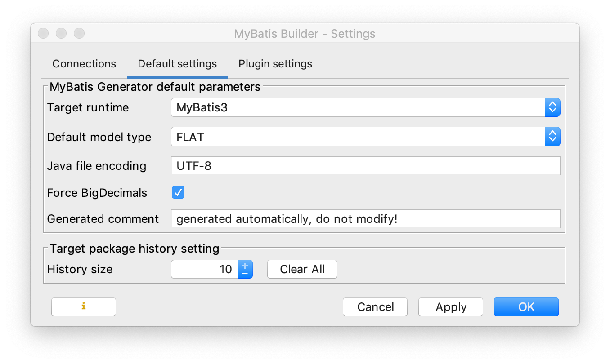The height and width of the screenshot is (364, 610).
Task: Apply the settings changes
Action: (451, 307)
